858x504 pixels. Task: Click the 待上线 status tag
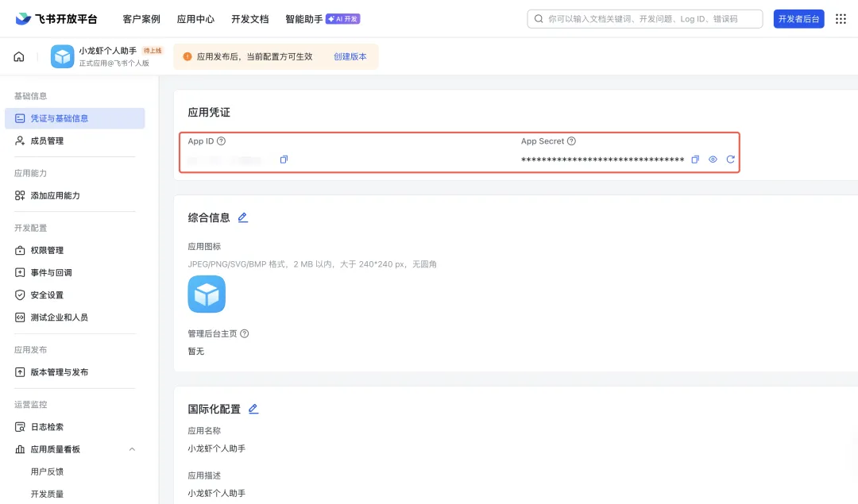pyautogui.click(x=153, y=50)
